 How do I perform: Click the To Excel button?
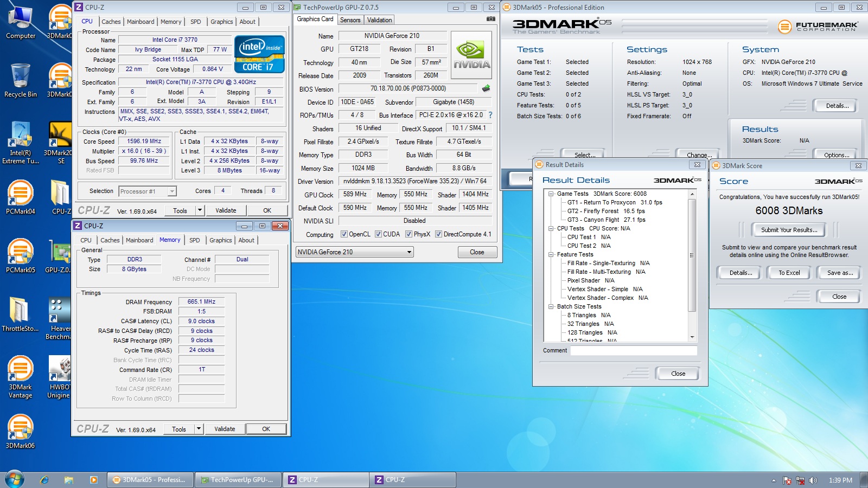pos(789,273)
